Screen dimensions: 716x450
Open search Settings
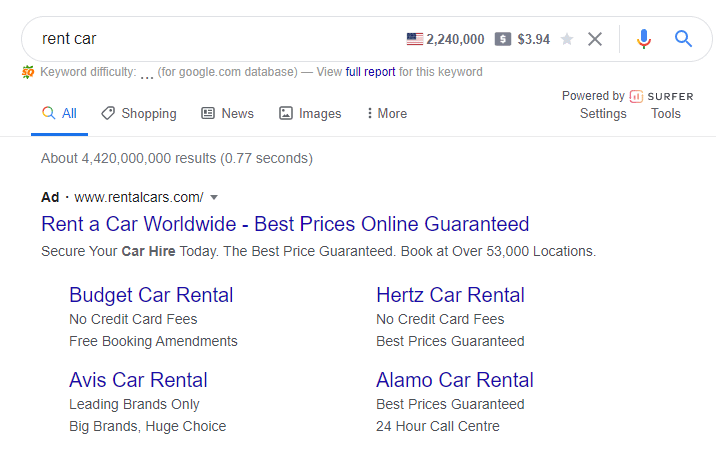tap(603, 113)
